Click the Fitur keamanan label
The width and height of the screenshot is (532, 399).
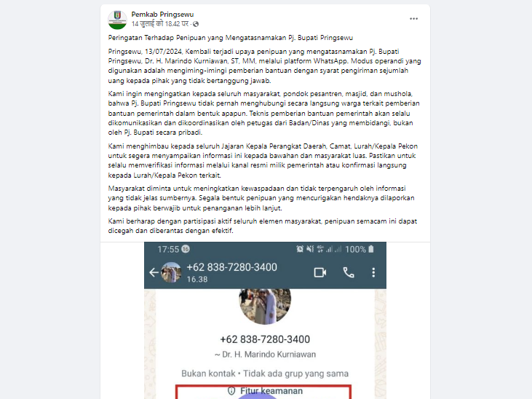271,391
